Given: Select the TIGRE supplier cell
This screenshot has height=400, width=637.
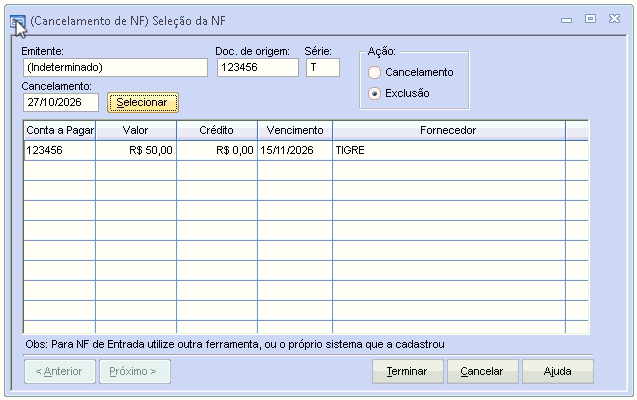Looking at the screenshot, I should pos(448,150).
